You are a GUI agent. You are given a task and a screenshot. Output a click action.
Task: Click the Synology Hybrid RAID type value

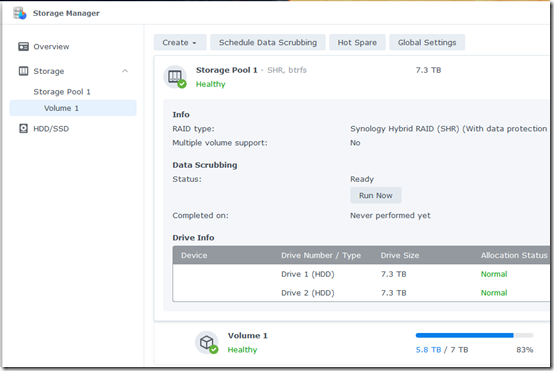coord(448,129)
